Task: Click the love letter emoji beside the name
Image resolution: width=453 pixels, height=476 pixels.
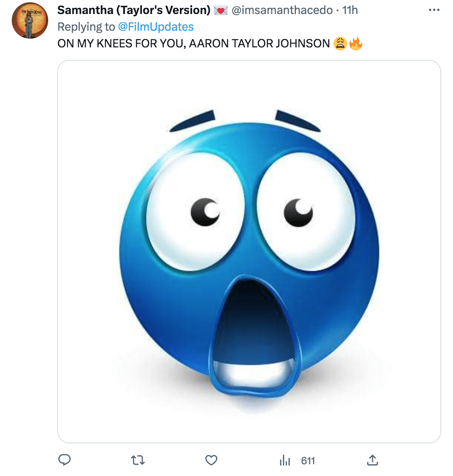Action: 221,11
